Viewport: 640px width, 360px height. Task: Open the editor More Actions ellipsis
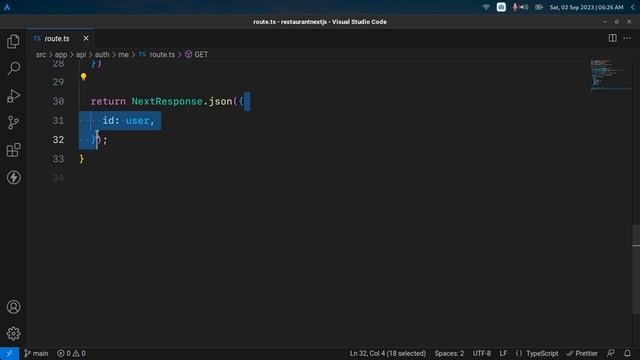[627, 38]
